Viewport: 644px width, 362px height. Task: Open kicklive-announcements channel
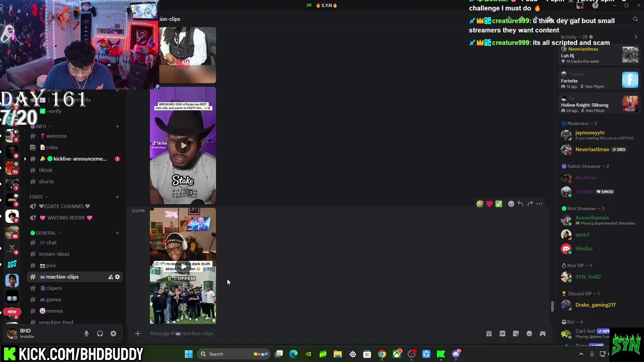point(74,159)
